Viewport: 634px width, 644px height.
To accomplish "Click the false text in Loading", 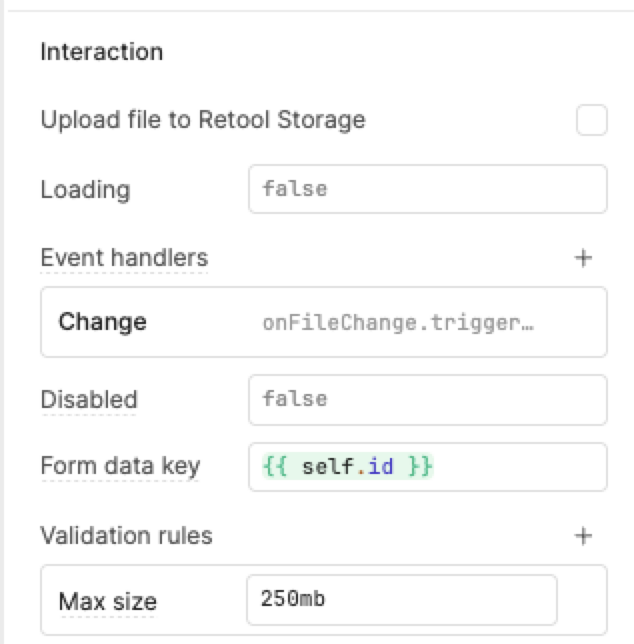I will [x=294, y=189].
